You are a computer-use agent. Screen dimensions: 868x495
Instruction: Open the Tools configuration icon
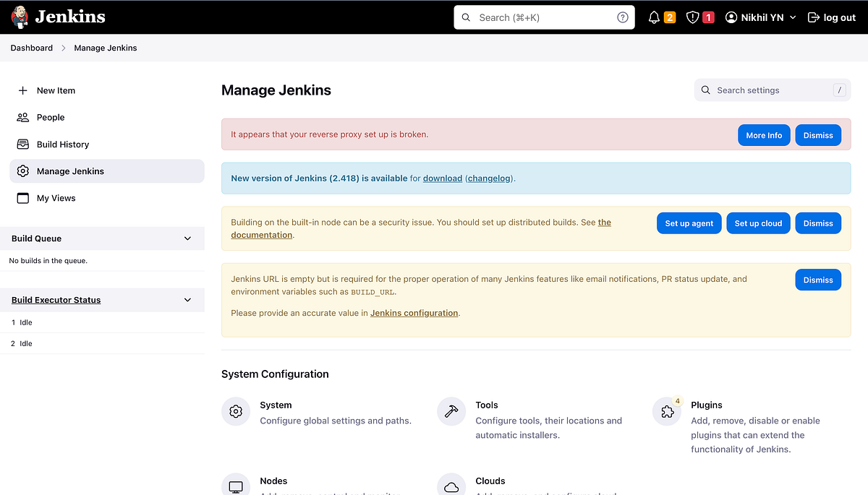[x=451, y=411]
